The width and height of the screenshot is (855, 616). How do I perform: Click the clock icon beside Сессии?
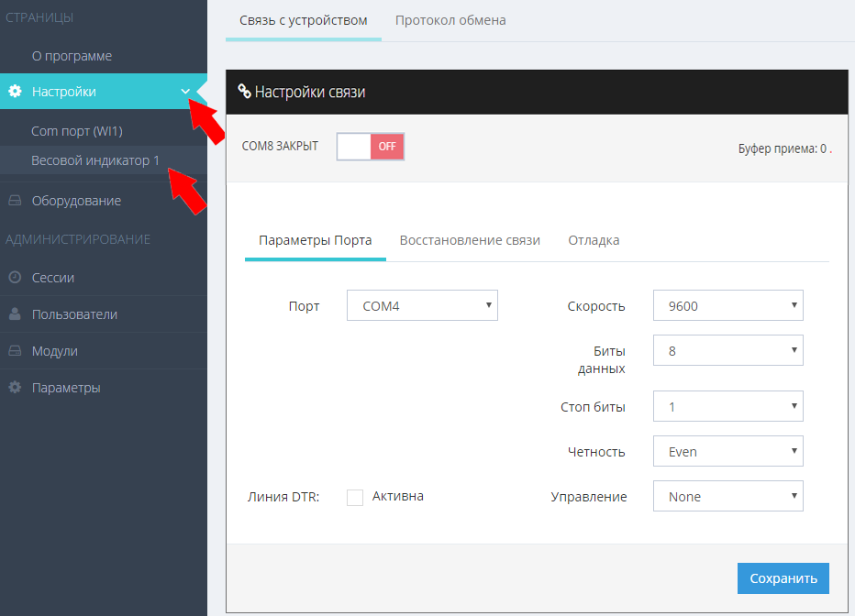15,278
